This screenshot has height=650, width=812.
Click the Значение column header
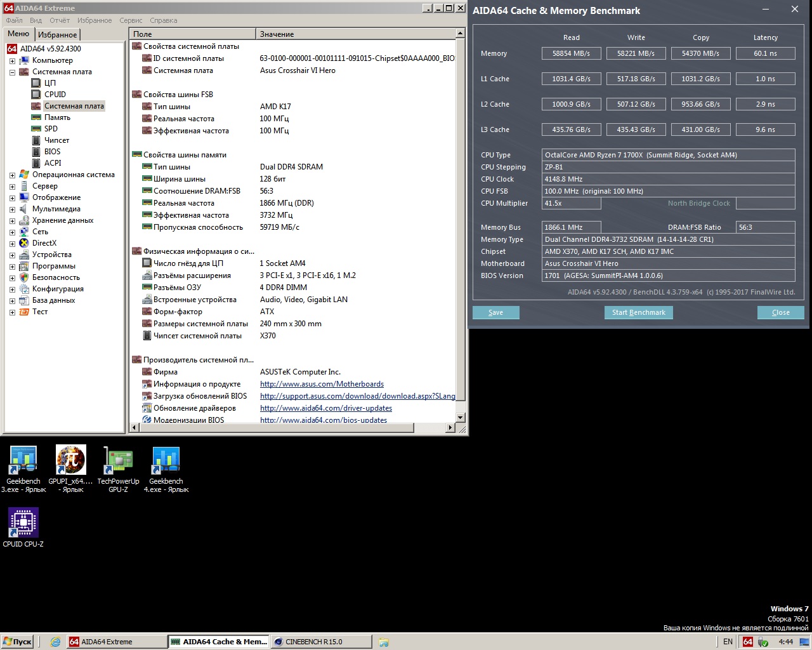(x=356, y=34)
